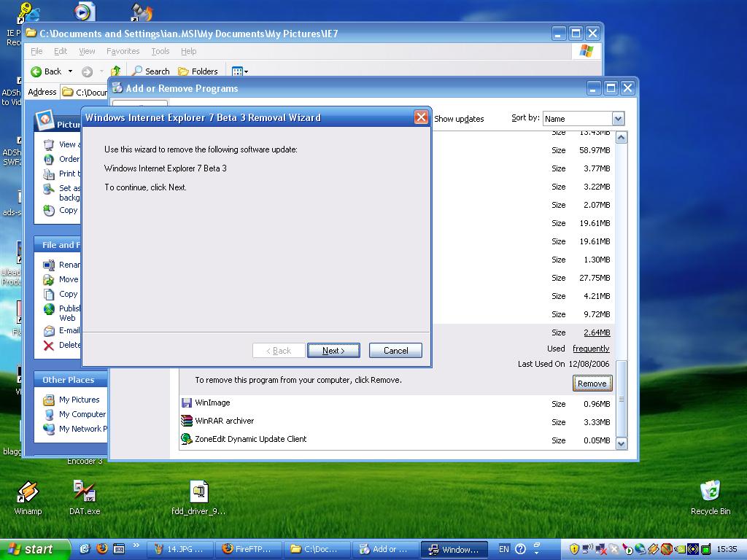Click the 'frequently' used link
This screenshot has height=560, width=747.
pyautogui.click(x=591, y=349)
